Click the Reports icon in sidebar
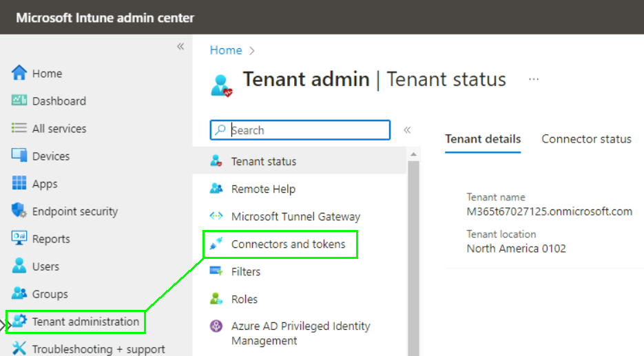The width and height of the screenshot is (644, 356). point(19,239)
